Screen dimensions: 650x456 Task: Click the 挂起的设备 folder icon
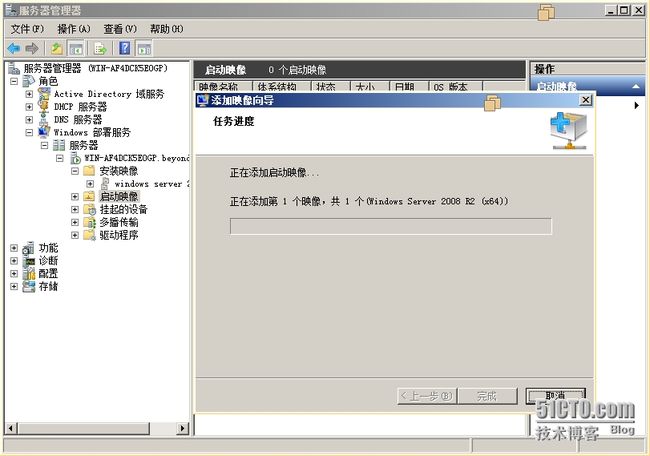coord(90,209)
